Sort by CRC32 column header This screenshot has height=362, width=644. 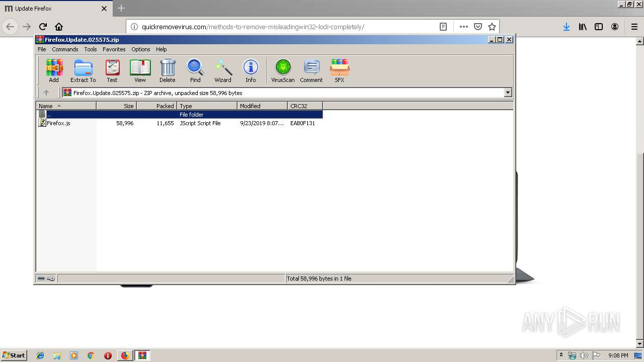[305, 106]
